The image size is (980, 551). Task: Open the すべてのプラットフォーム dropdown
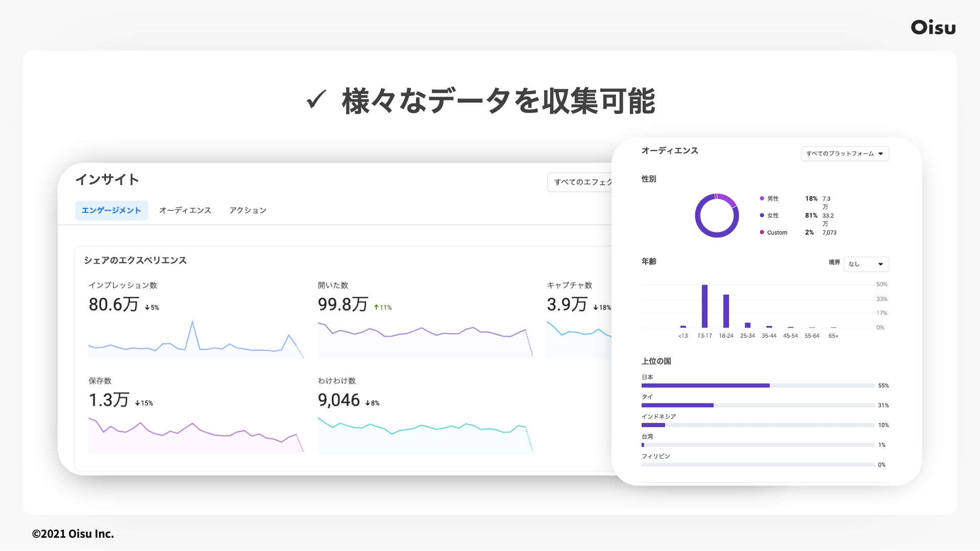coord(844,154)
